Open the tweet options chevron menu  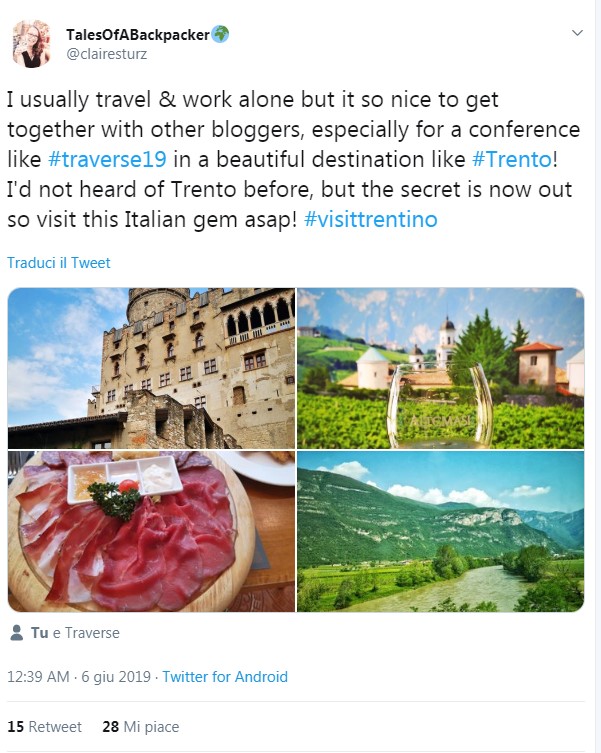point(576,33)
